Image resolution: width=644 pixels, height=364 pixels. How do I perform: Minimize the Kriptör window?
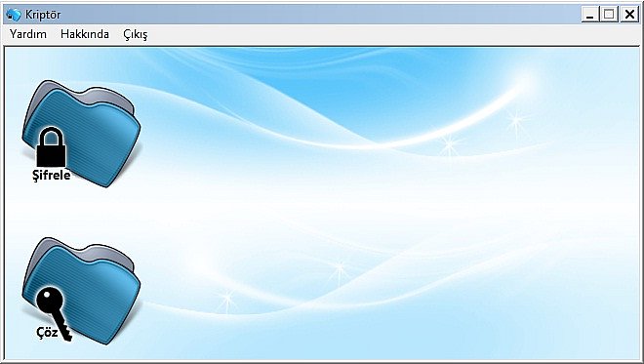[x=590, y=15]
